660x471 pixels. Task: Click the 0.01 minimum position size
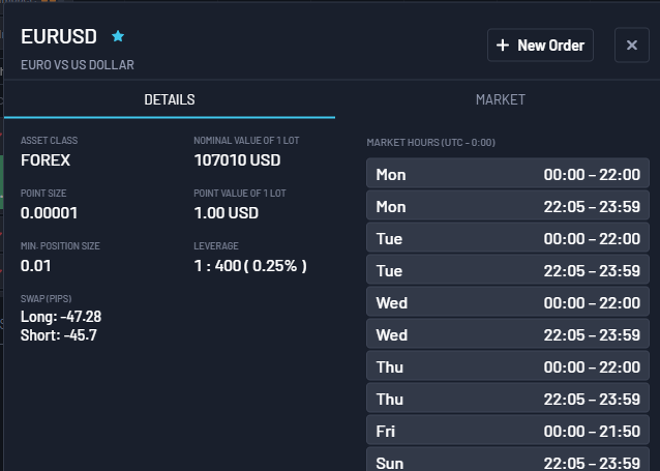(36, 266)
